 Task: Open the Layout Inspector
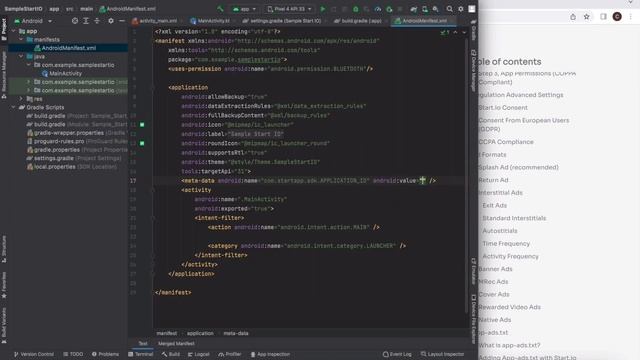442,354
